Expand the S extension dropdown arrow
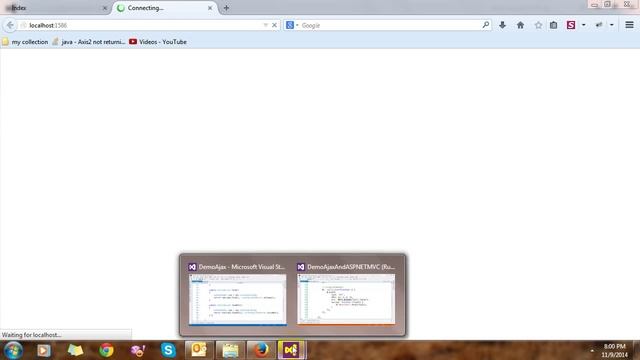Viewport: 640px width, 360px height. pyautogui.click(x=584, y=25)
